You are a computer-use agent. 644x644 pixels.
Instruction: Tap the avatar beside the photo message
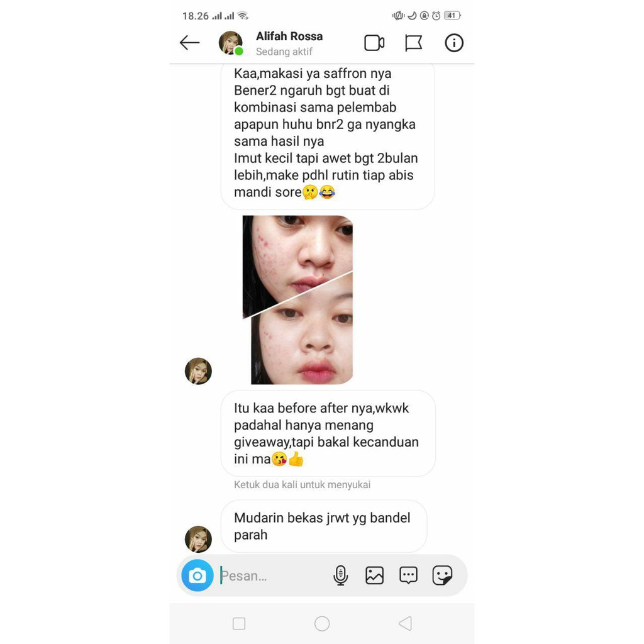[x=198, y=371]
